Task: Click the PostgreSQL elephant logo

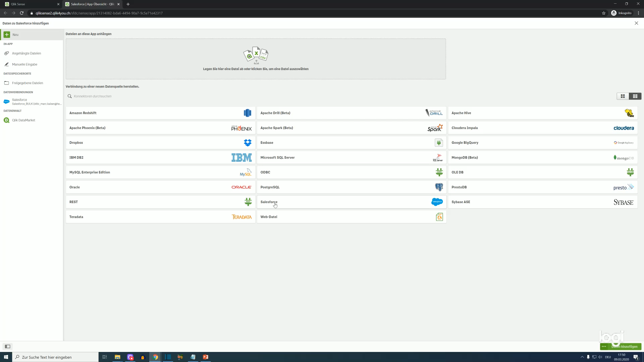Action: 439,187
